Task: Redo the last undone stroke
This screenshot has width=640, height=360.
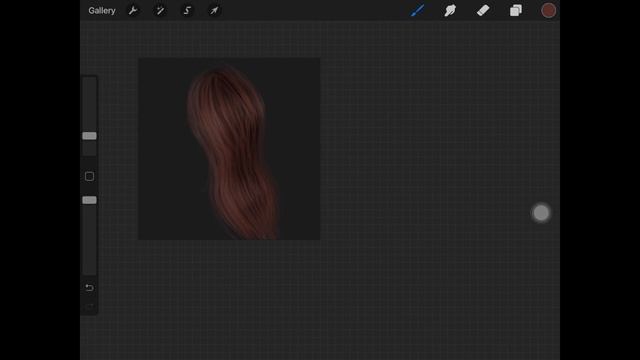Action: coord(89,306)
